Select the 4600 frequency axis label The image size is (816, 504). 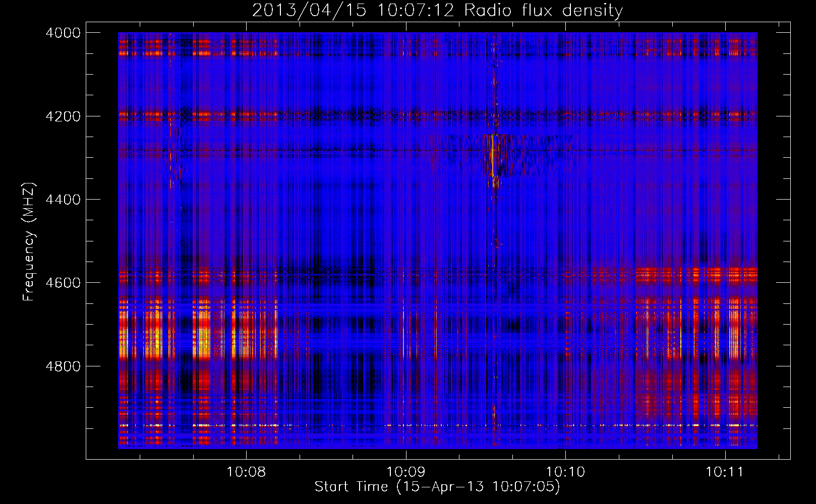pos(63,283)
